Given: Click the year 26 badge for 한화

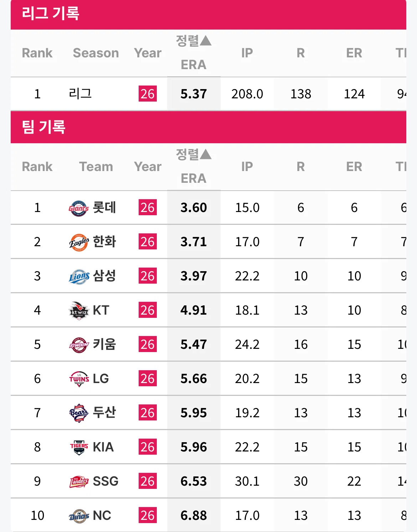Looking at the screenshot, I should tap(148, 242).
